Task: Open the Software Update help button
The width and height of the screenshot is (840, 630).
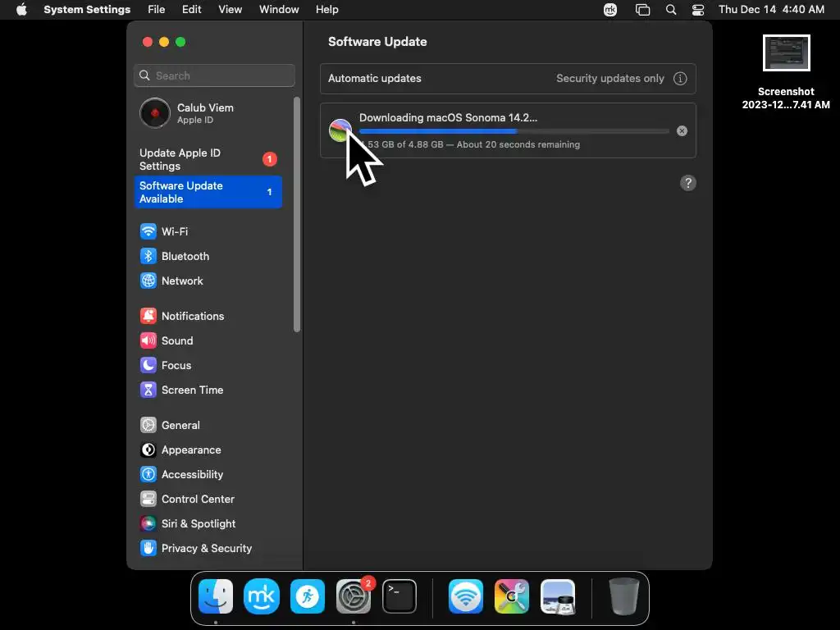Action: point(688,183)
